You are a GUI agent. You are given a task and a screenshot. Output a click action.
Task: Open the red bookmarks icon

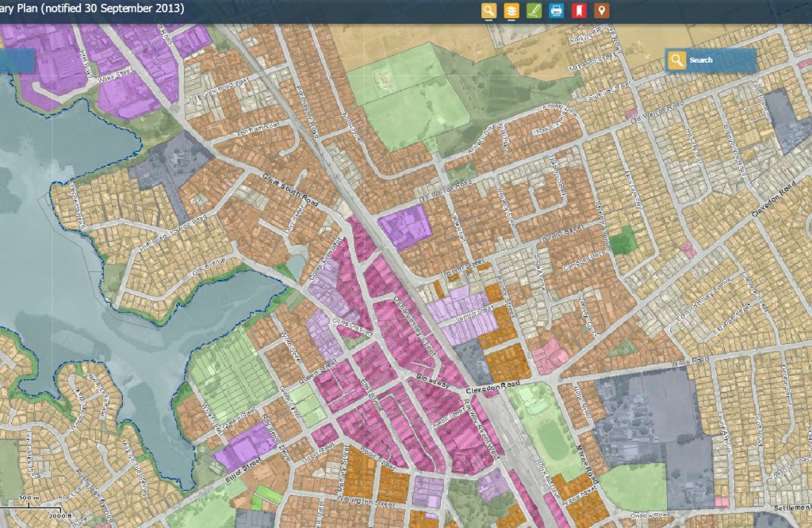tap(580, 10)
